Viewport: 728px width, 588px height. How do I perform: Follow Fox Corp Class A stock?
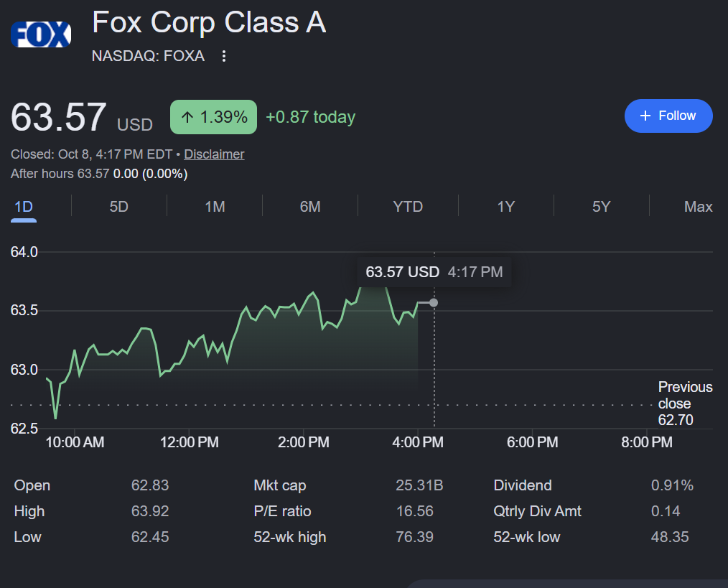(x=668, y=116)
